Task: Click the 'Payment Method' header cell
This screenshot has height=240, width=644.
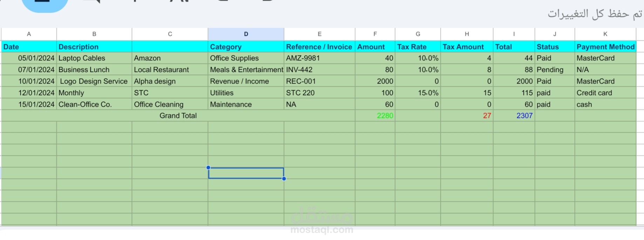Action: pos(605,47)
